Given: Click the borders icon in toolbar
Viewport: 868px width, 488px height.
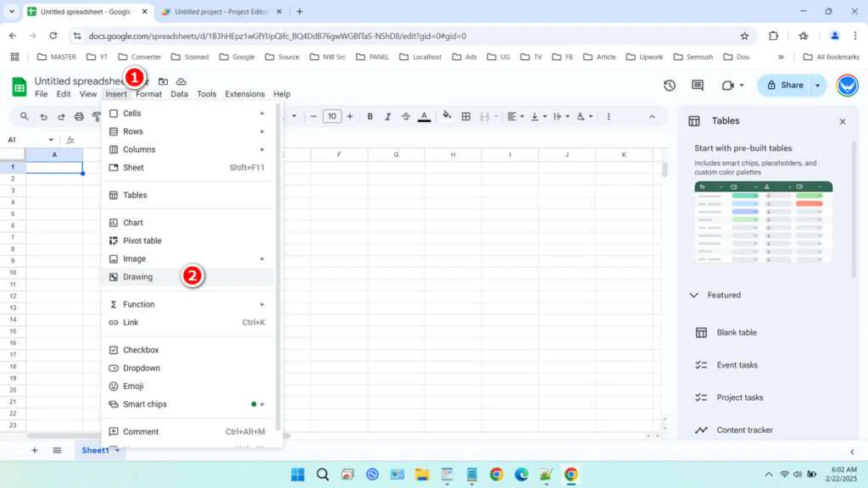Looking at the screenshot, I should point(466,116).
